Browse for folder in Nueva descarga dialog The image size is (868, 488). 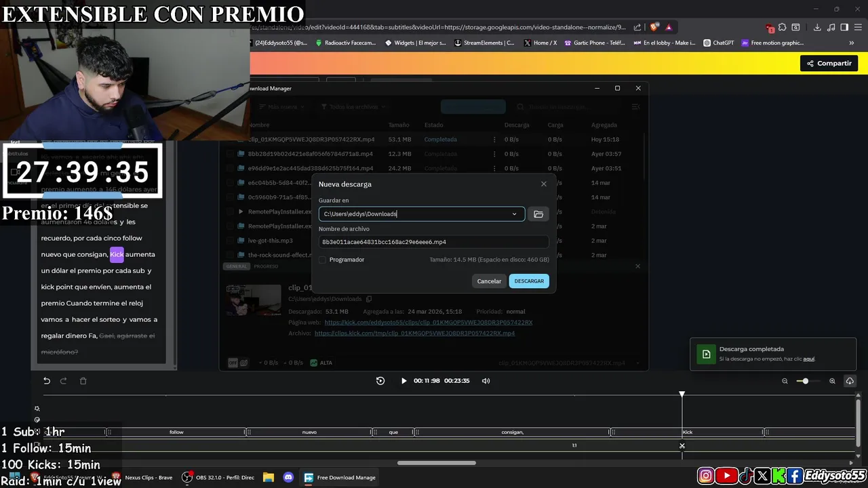click(538, 214)
